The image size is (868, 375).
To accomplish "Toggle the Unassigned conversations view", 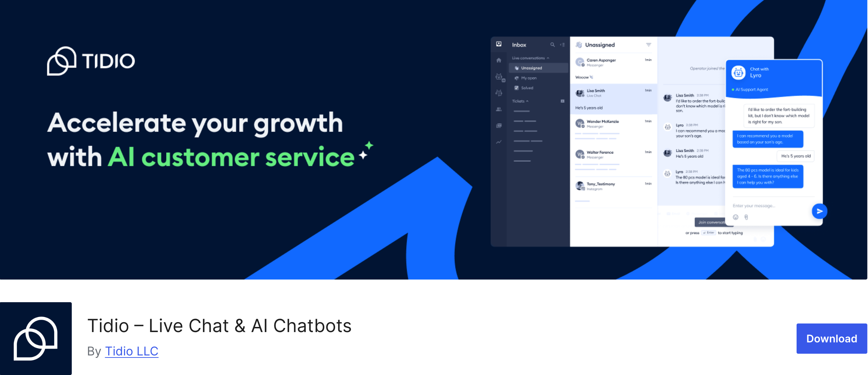I will coord(532,67).
